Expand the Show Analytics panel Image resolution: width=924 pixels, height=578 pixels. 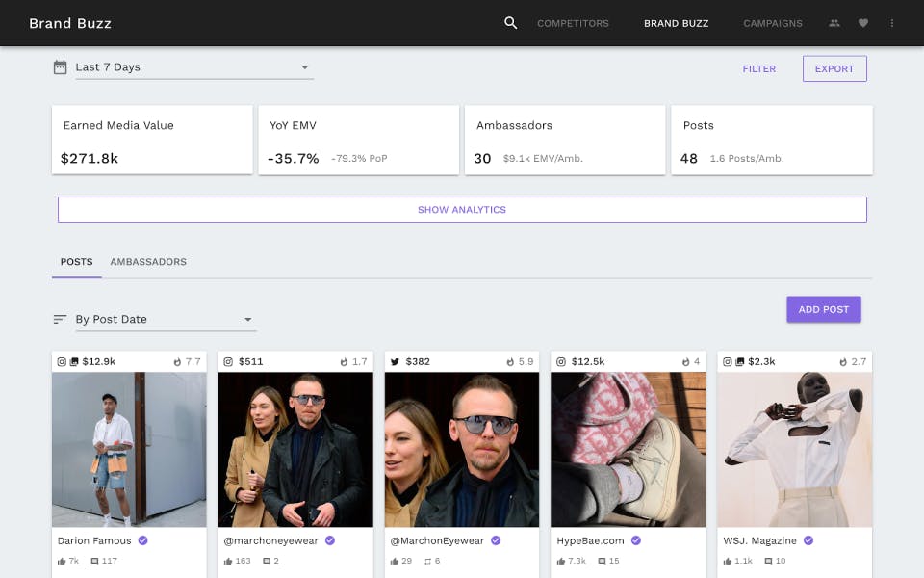click(462, 210)
